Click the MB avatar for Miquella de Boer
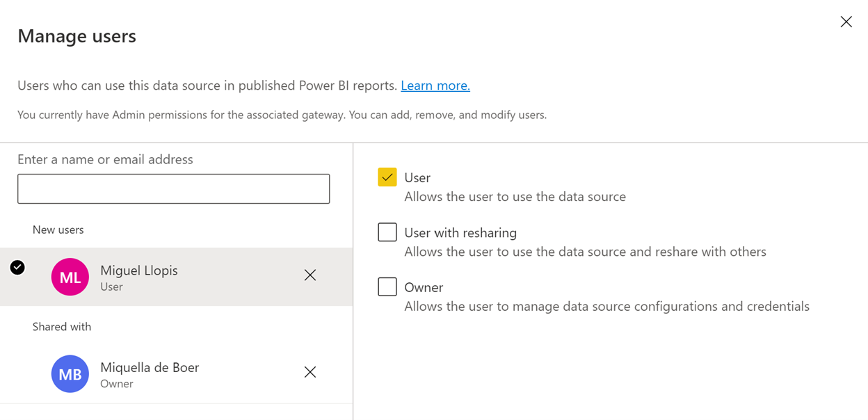 click(x=70, y=374)
